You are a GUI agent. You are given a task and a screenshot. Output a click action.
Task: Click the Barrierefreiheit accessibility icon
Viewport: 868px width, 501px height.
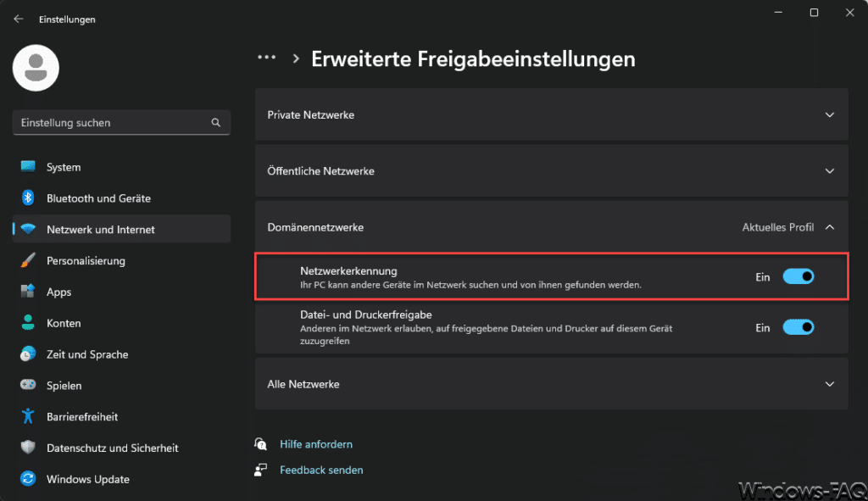28,416
